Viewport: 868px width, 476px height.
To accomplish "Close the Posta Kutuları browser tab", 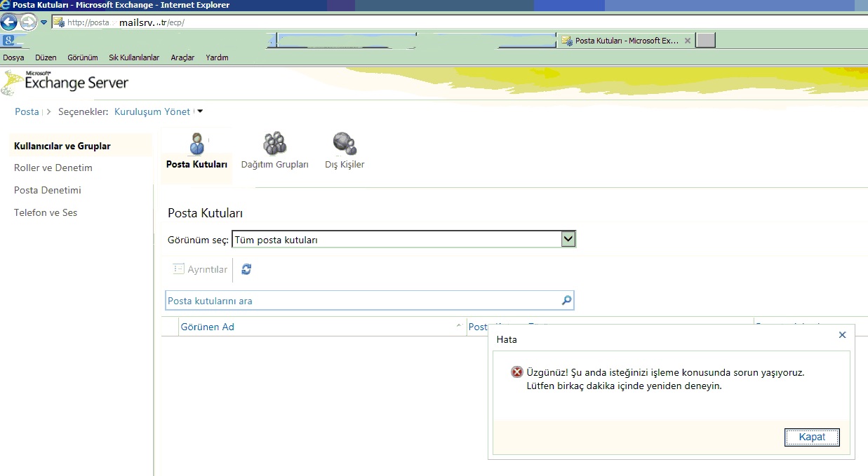I will coord(688,41).
